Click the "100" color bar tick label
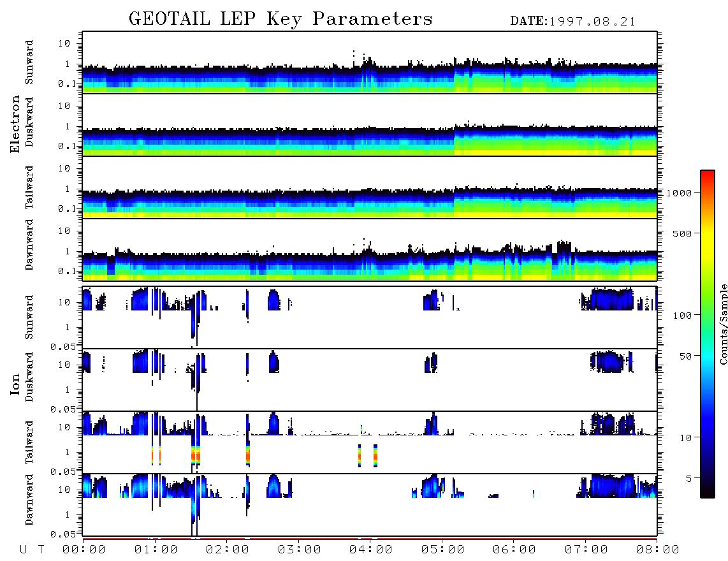The width and height of the screenshot is (728, 561). point(682,316)
